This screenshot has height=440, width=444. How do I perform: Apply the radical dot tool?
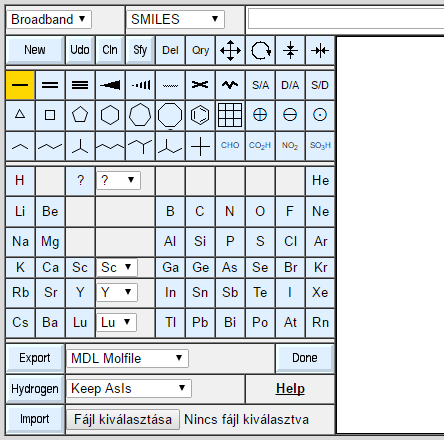pyautogui.click(x=320, y=115)
